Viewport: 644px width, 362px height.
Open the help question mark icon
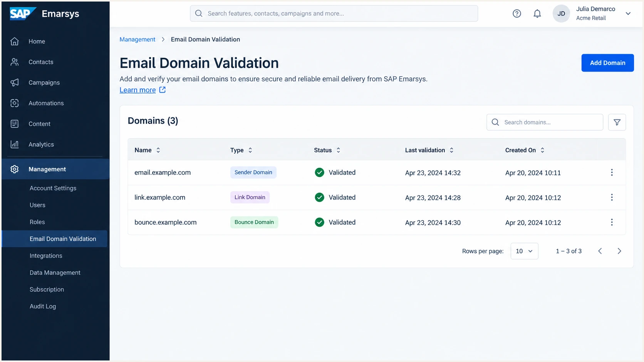click(517, 13)
